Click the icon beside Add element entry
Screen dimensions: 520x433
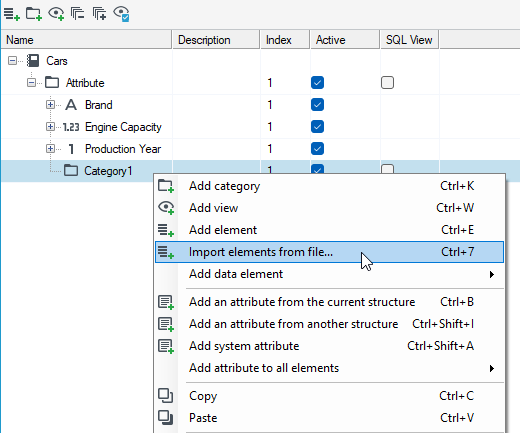tap(166, 230)
